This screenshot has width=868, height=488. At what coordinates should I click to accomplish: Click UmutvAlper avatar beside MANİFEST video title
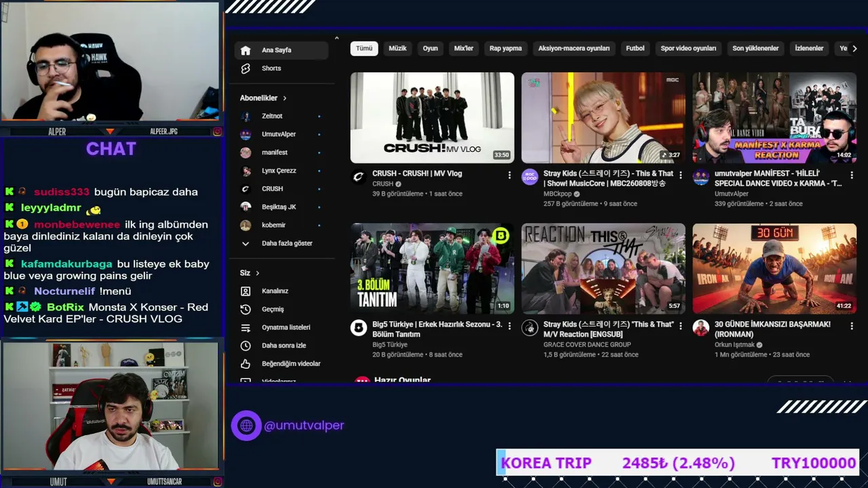(x=701, y=177)
